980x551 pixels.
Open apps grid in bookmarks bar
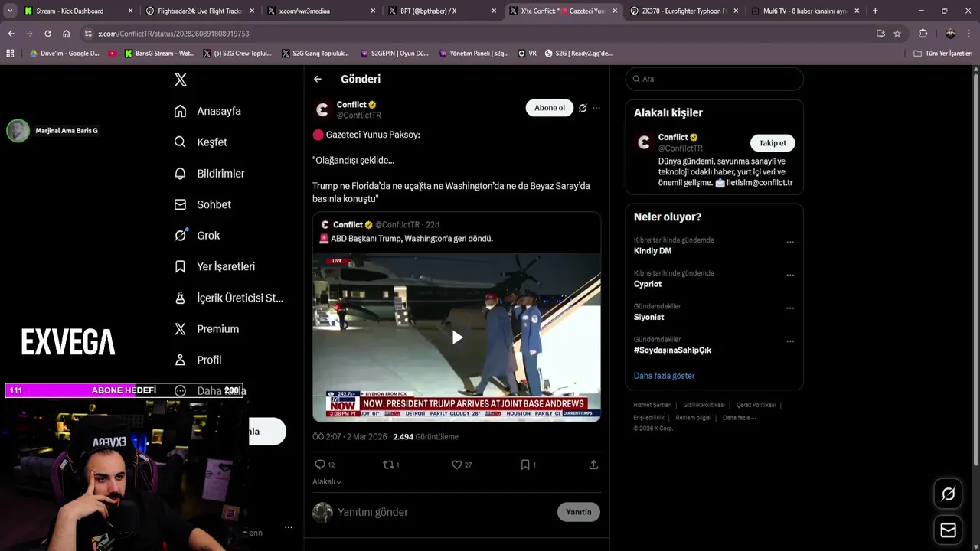point(10,54)
